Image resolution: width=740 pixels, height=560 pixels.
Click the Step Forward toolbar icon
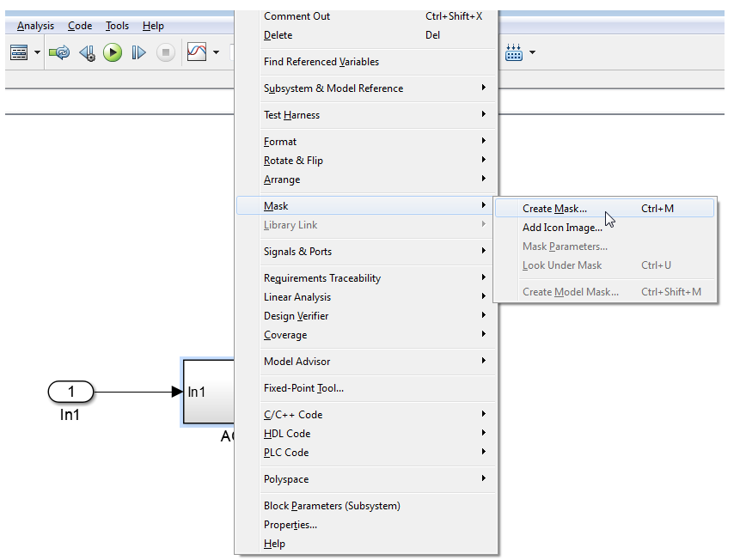(138, 52)
